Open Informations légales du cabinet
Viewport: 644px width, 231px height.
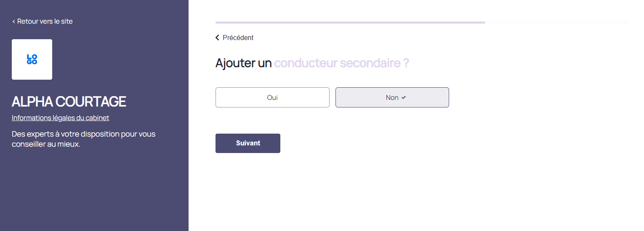[x=60, y=118]
